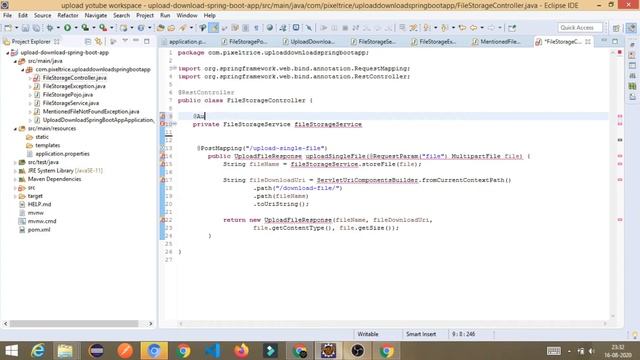Select HELP.md in Project Explorer
Image resolution: width=640 pixels, height=360 pixels.
(39, 204)
